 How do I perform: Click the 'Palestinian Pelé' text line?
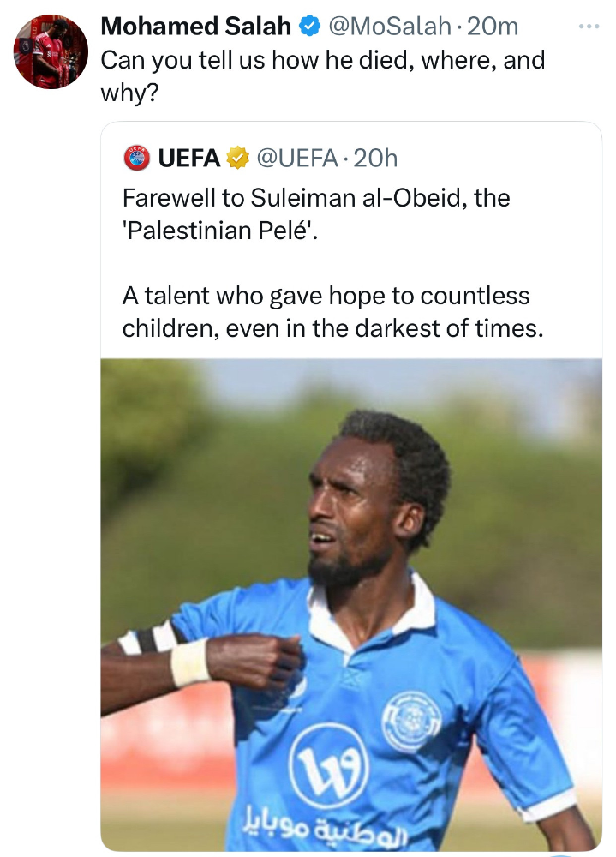(x=219, y=231)
